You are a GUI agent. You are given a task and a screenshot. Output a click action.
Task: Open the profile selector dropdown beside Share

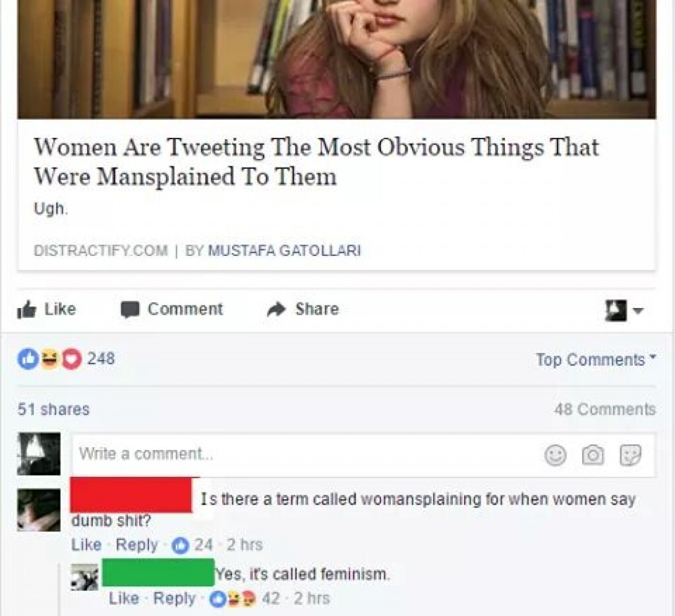pos(624,310)
